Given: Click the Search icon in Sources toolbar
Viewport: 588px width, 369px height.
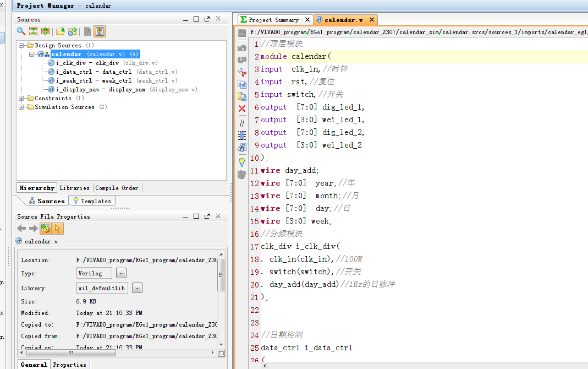Looking at the screenshot, I should 21,32.
